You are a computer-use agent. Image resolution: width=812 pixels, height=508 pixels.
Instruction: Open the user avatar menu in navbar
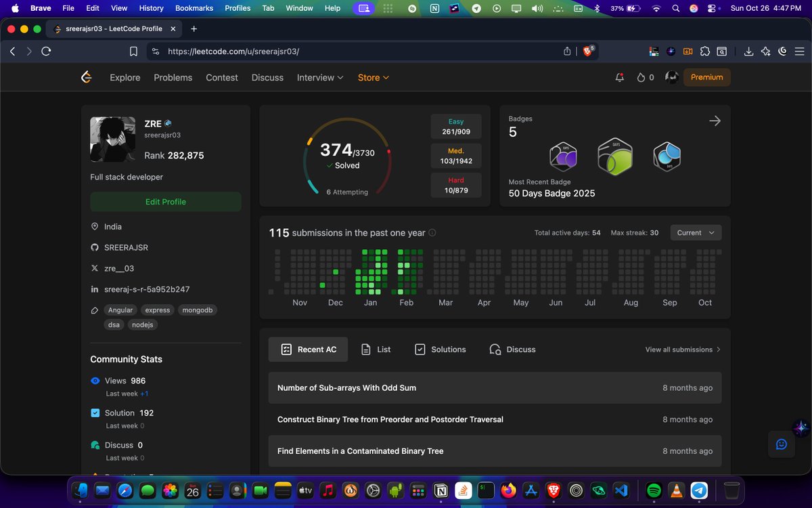(x=671, y=77)
